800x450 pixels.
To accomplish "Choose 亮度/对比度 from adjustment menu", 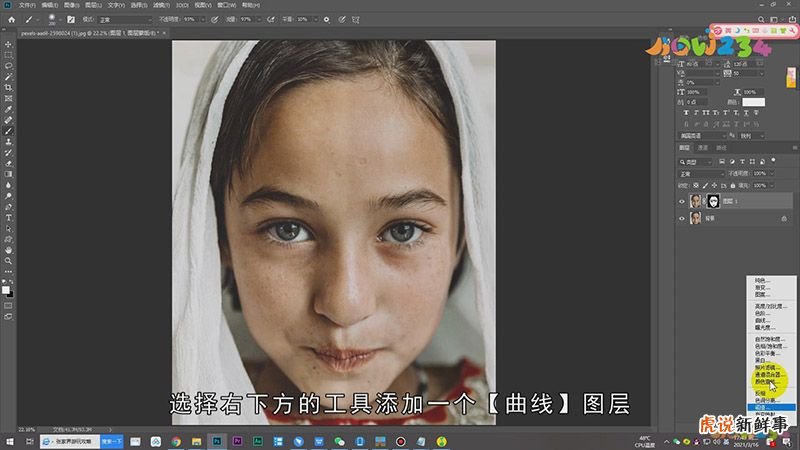I will point(771,307).
